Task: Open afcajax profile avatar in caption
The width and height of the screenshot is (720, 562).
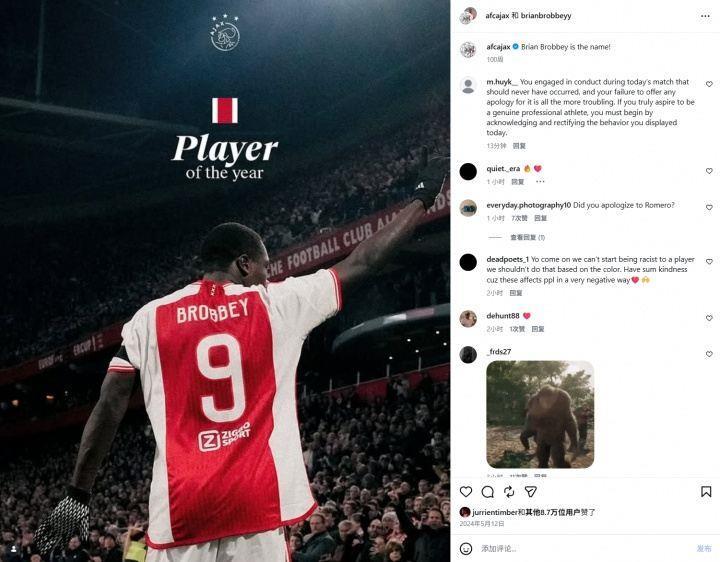Action: click(468, 49)
